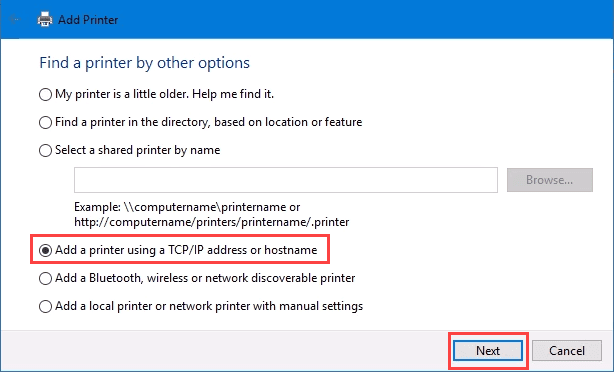The image size is (614, 372).
Task: Dismiss the wizard with Cancel
Action: click(x=567, y=350)
